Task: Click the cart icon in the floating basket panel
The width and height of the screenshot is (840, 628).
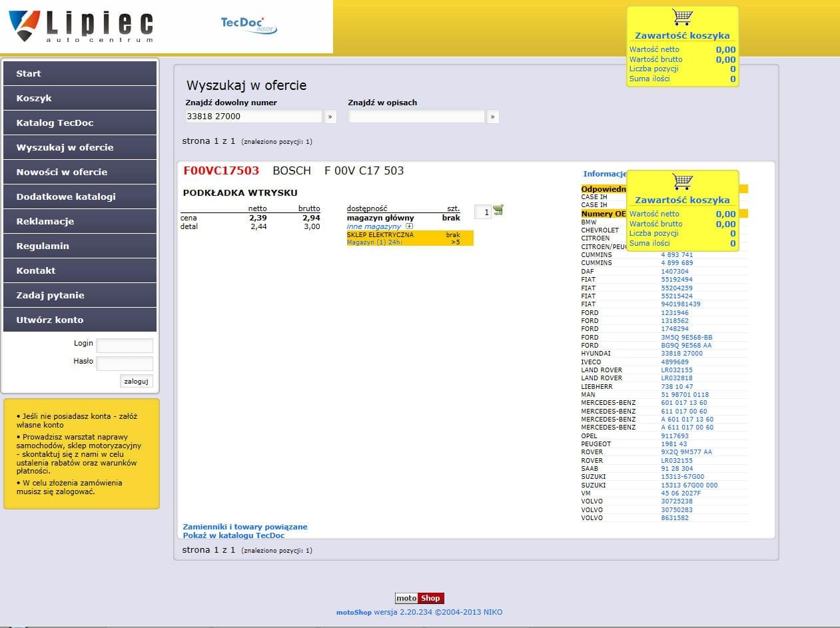Action: (682, 181)
